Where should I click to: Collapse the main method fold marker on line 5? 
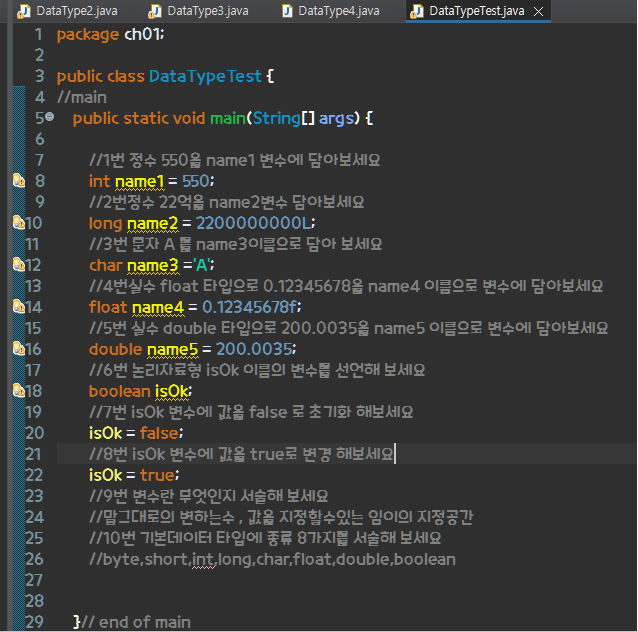pos(50,117)
